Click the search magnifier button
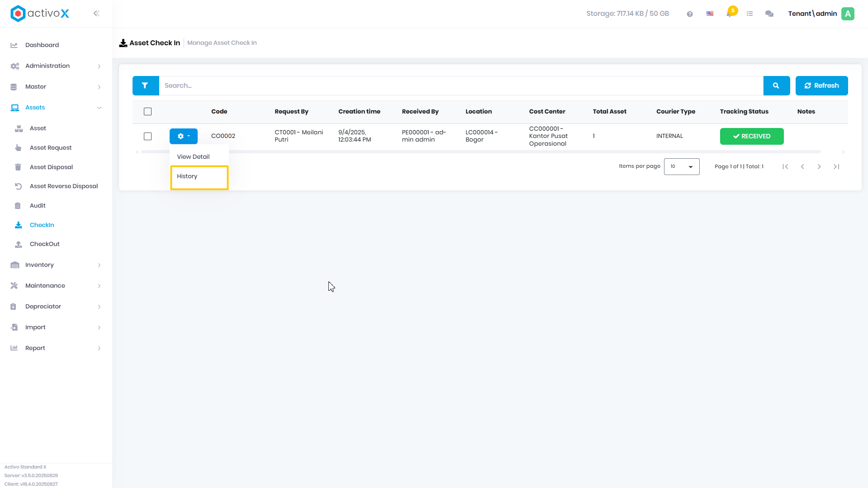Viewport: 868px width, 488px height. tap(776, 85)
